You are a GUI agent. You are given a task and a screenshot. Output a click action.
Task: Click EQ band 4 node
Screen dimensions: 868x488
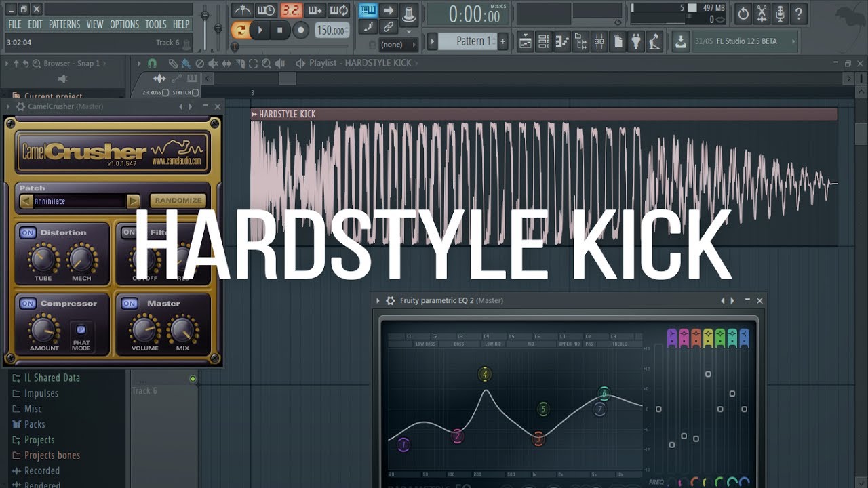coord(484,373)
